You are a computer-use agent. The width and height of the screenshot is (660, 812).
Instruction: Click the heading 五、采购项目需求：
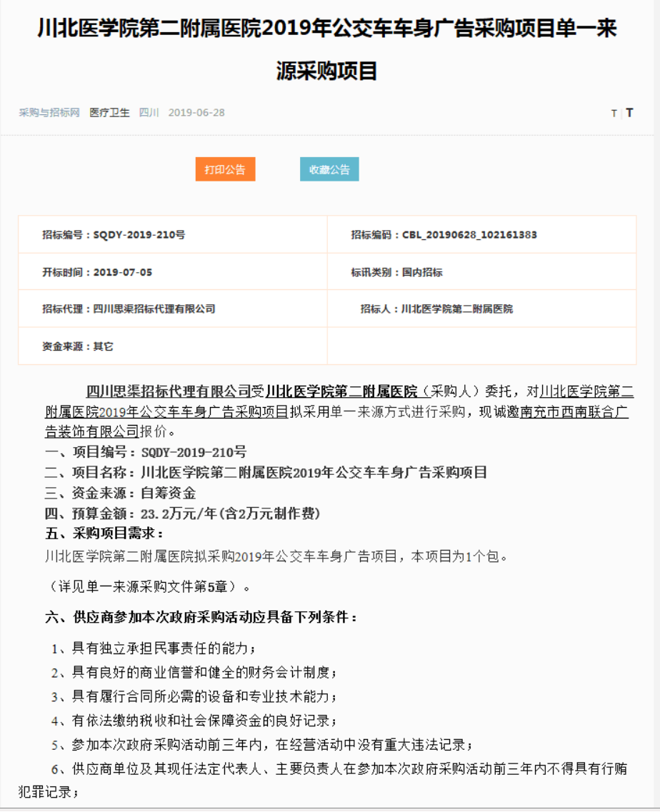point(104,533)
